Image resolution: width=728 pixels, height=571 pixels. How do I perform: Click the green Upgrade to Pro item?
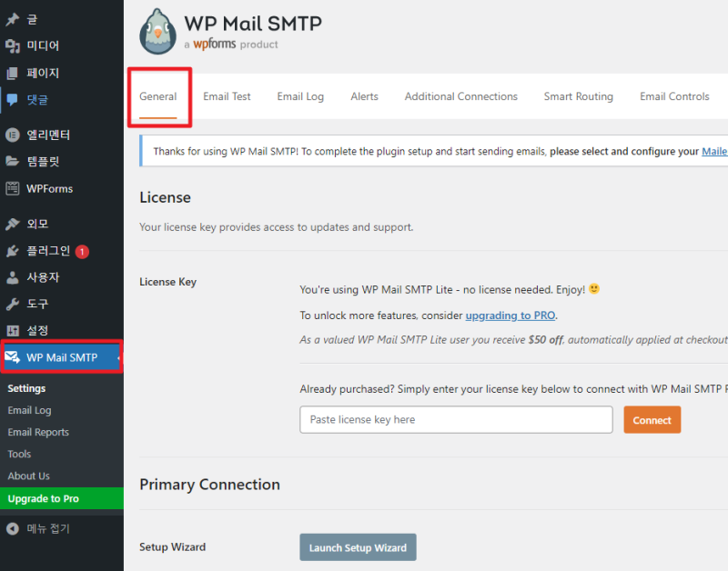point(62,498)
